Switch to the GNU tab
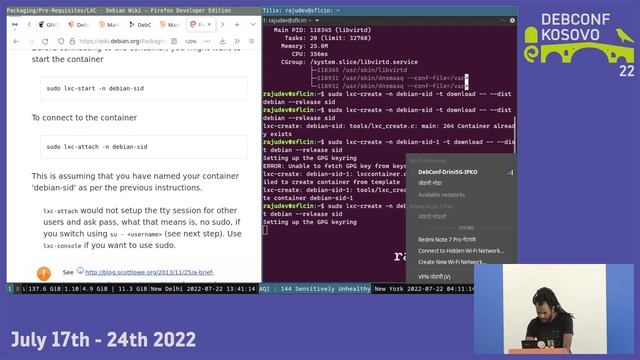Screen dimensions: 640x360 [x=48, y=25]
